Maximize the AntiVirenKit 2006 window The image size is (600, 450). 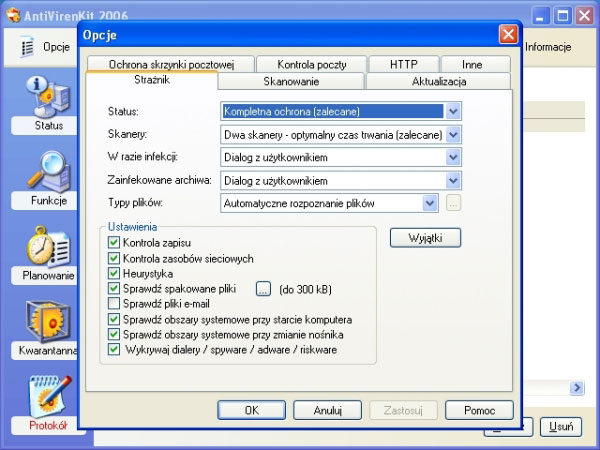[562, 16]
